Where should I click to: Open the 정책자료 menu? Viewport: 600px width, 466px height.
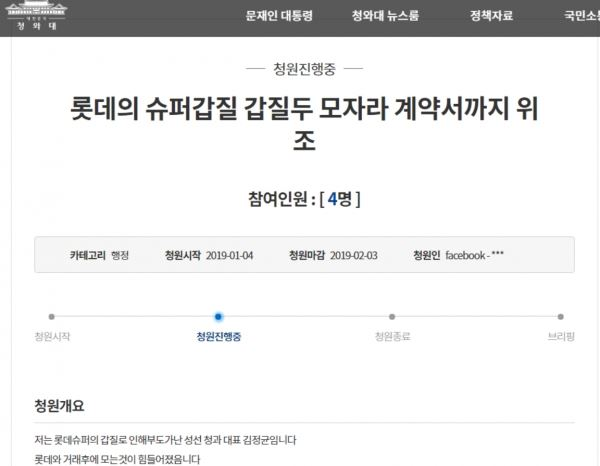[491, 16]
